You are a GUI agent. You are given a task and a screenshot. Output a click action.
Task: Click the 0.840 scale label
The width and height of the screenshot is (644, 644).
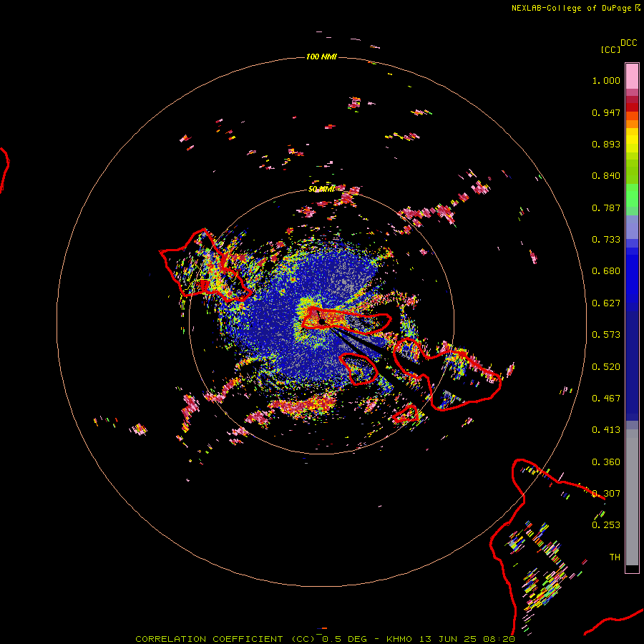[606, 176]
